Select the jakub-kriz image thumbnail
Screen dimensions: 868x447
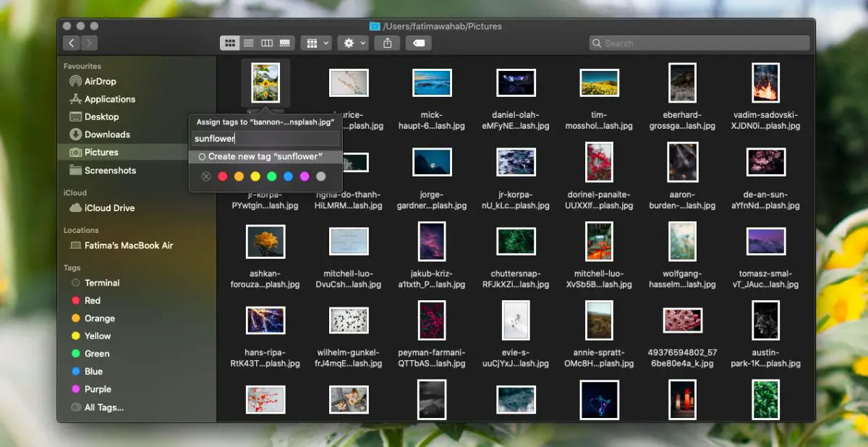tap(433, 242)
